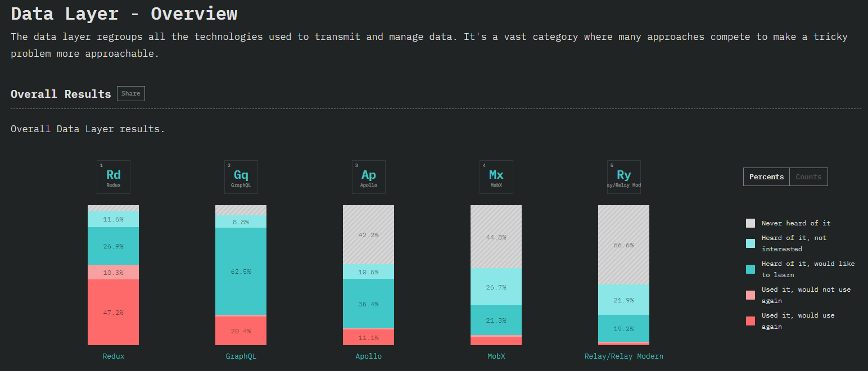Switch chart to Counts view
The height and width of the screenshot is (371, 868).
(808, 177)
